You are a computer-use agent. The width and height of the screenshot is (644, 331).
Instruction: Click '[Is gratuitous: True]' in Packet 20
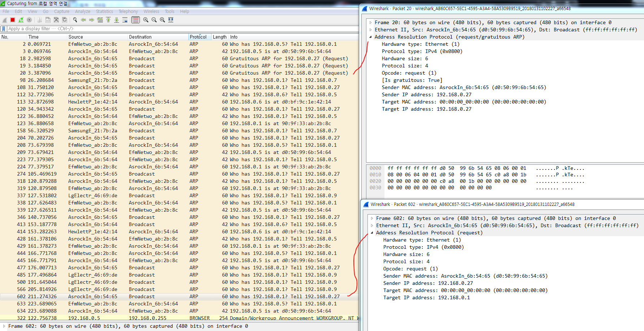pos(412,80)
